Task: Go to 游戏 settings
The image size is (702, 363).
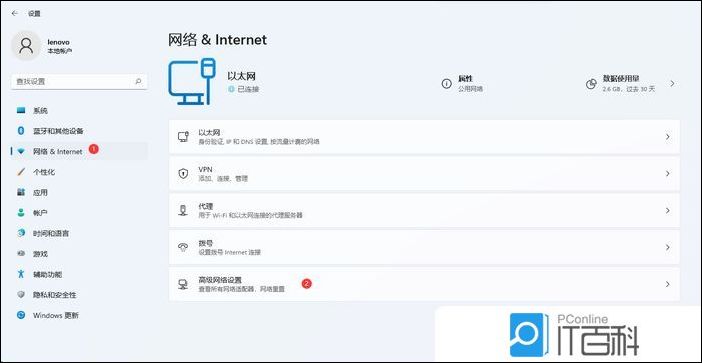Action: pos(79,254)
